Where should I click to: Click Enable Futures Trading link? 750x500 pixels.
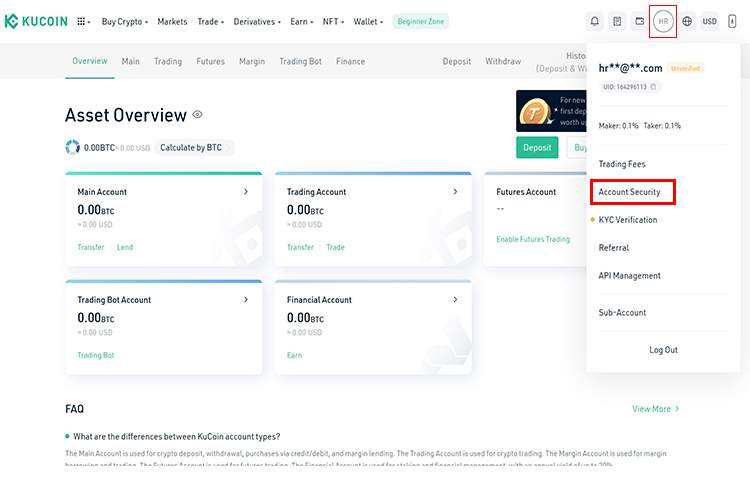coord(533,239)
